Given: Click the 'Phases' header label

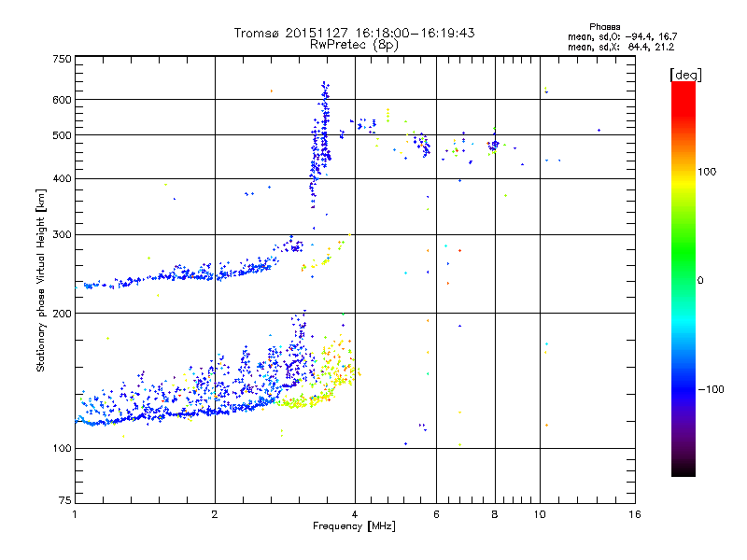Looking at the screenshot, I should point(604,27).
